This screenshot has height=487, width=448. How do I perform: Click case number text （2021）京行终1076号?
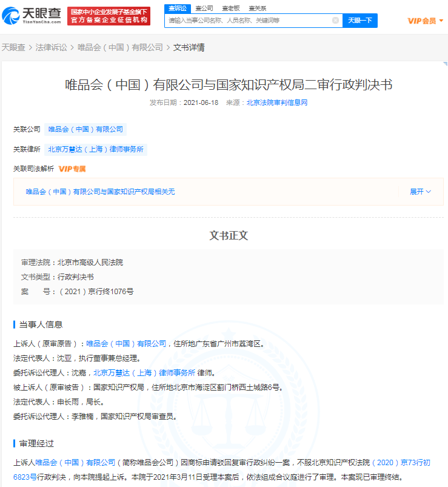[x=96, y=292]
